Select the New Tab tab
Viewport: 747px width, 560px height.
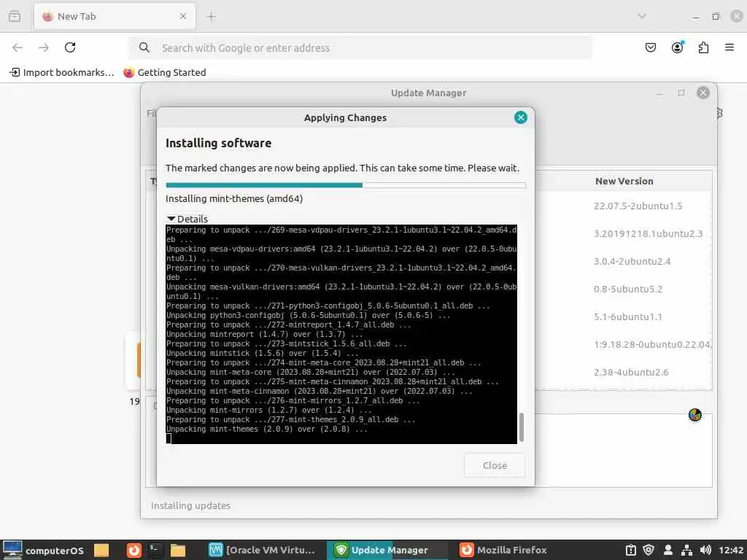pyautogui.click(x=115, y=16)
